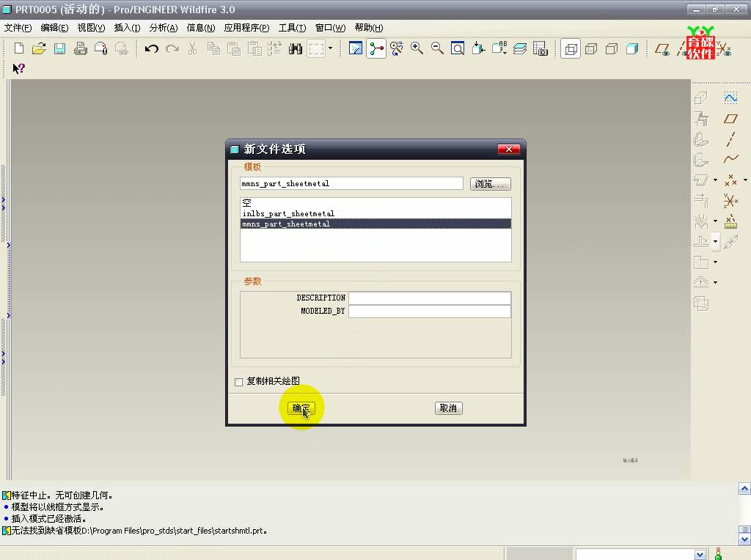Click the MODELED_BY parameter field
Screen dimensions: 751x560
click(x=430, y=311)
